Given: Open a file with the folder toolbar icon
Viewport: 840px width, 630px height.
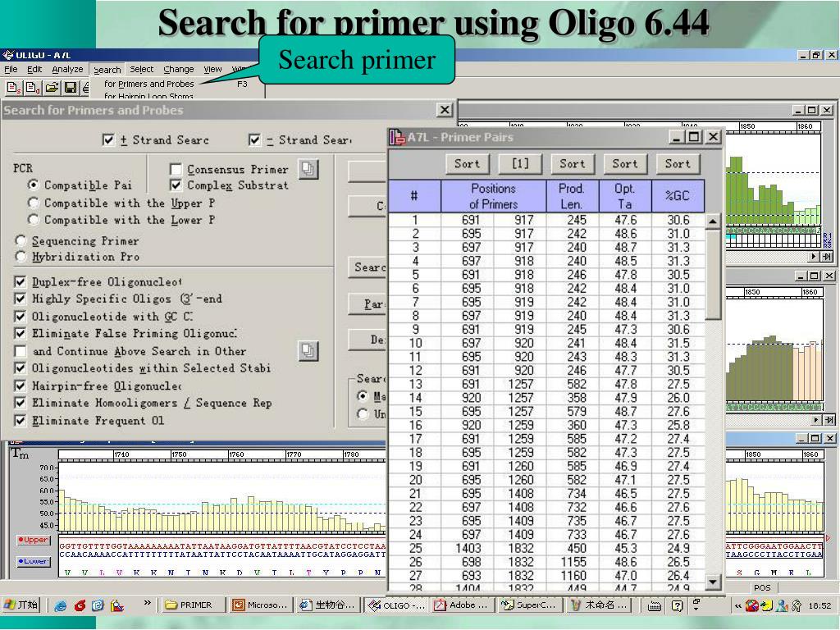Looking at the screenshot, I should (x=52, y=88).
